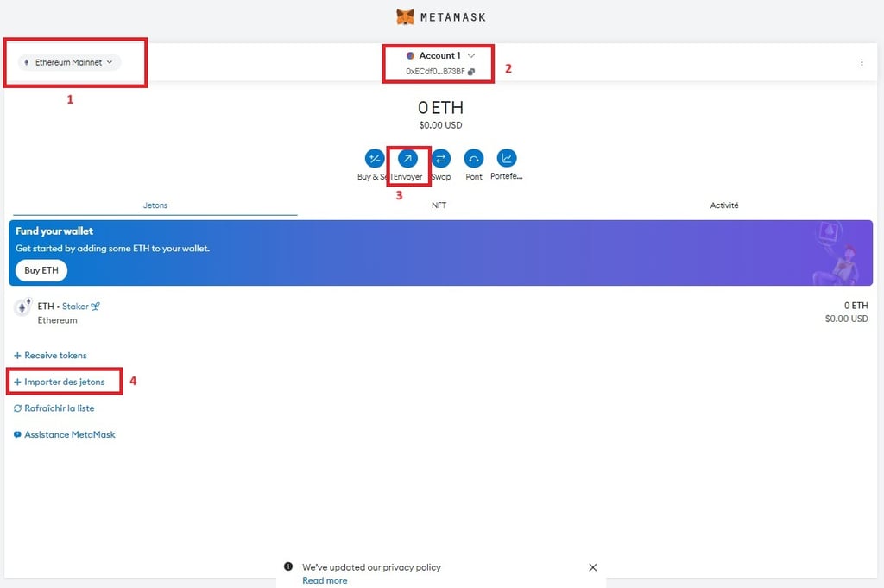The height and width of the screenshot is (588, 884).
Task: Open the three-dot account options menu
Action: pyautogui.click(x=862, y=62)
